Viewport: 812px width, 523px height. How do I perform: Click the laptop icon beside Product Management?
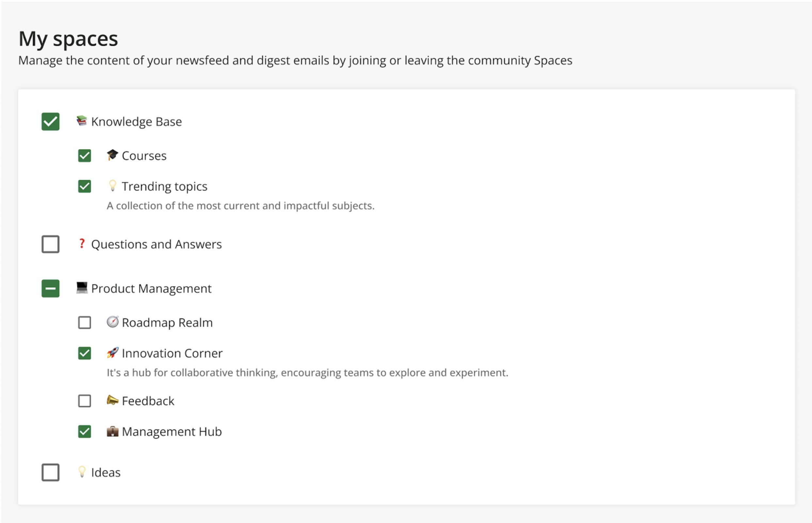click(82, 288)
